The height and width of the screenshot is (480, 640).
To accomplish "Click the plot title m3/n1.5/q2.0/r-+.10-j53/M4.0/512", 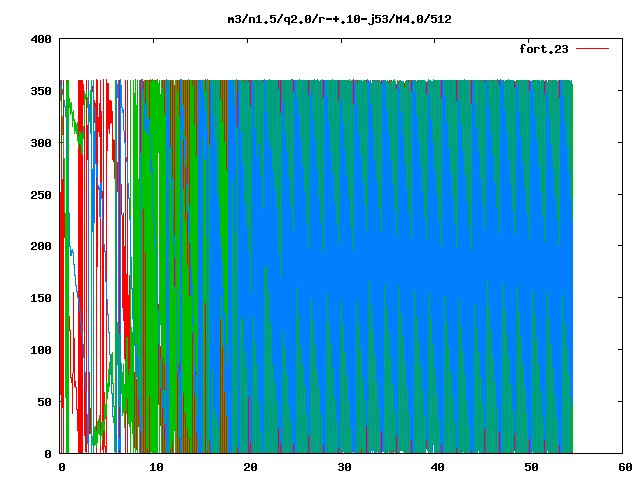I will tap(340, 19).
